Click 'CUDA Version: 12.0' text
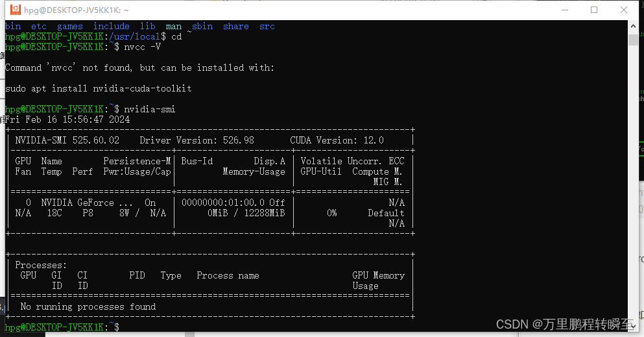 point(337,140)
